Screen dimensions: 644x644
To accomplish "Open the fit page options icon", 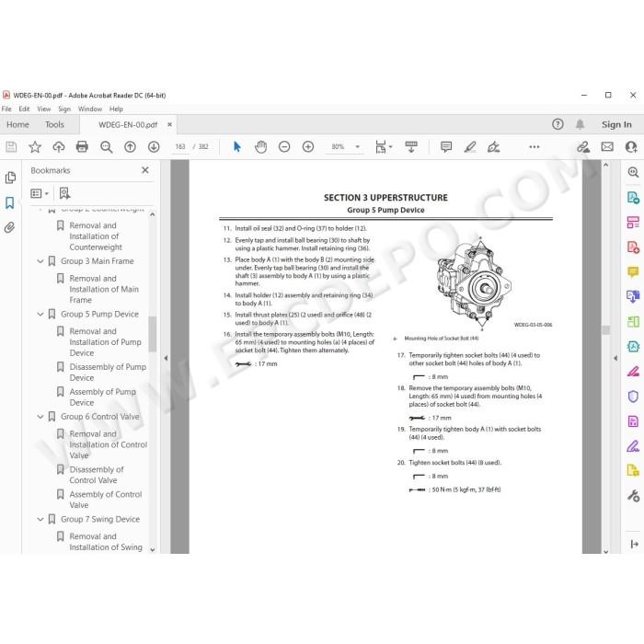I will pyautogui.click(x=381, y=146).
